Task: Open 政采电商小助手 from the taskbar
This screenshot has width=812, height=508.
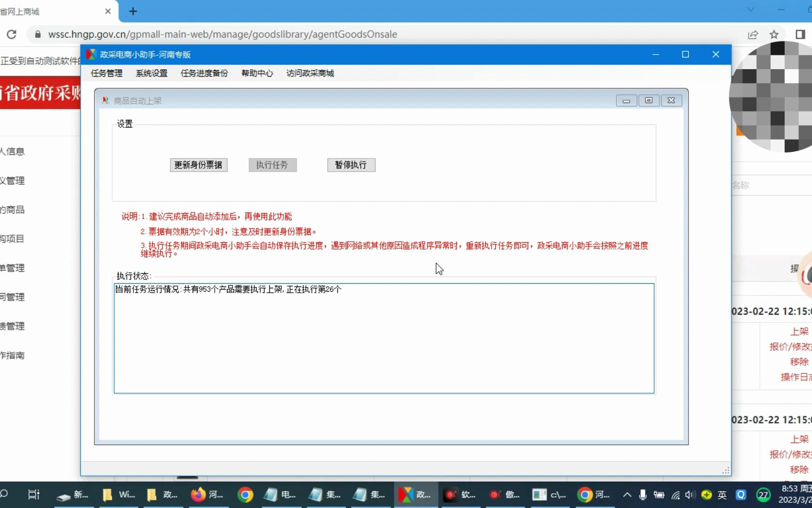Action: pyautogui.click(x=416, y=494)
